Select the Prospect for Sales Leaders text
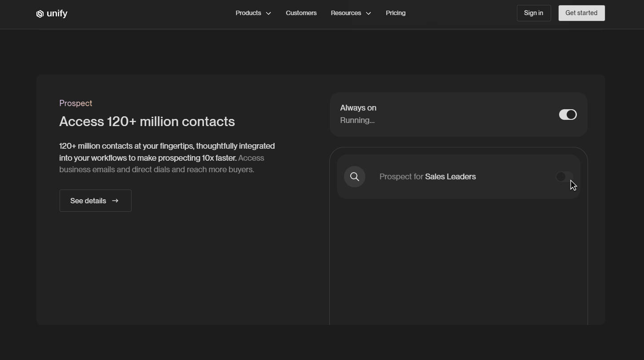The height and width of the screenshot is (360, 644). [x=427, y=177]
